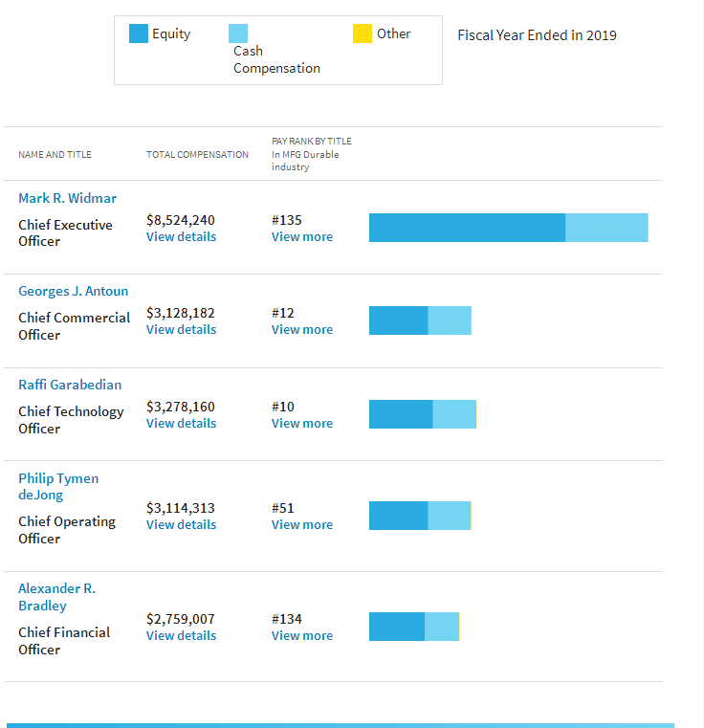Click the #135 pay rank value
The height and width of the screenshot is (728, 704).
287,220
